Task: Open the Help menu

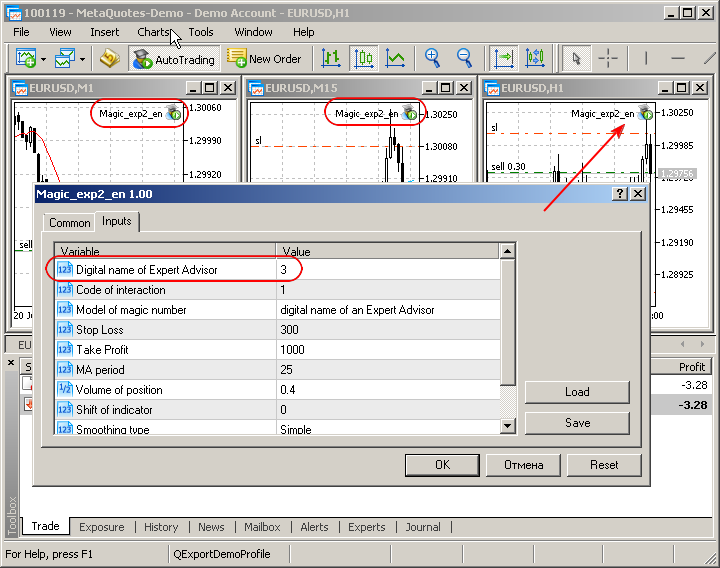Action: 304,32
